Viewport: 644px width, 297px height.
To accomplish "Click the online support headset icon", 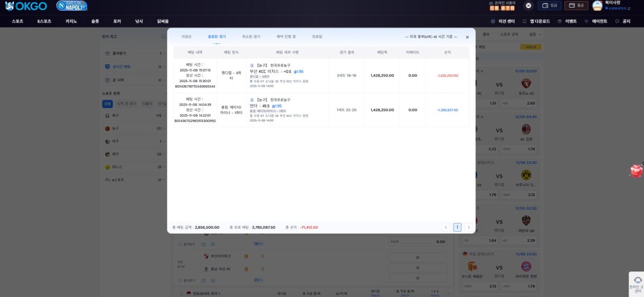I will pyautogui.click(x=637, y=280).
